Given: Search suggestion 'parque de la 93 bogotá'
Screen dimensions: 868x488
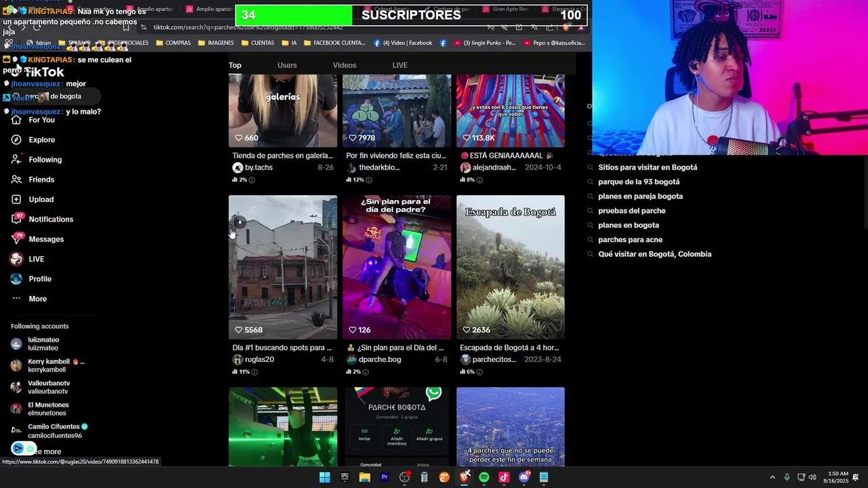Looking at the screenshot, I should tap(638, 182).
